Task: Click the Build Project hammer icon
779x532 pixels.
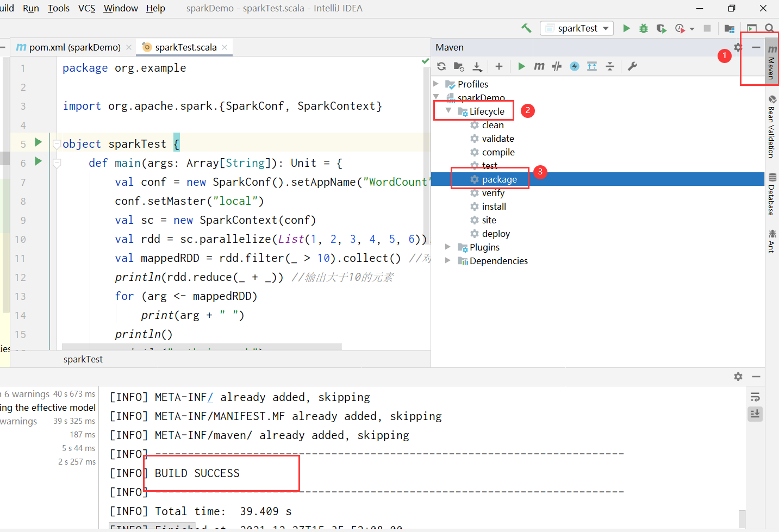Action: coord(526,28)
